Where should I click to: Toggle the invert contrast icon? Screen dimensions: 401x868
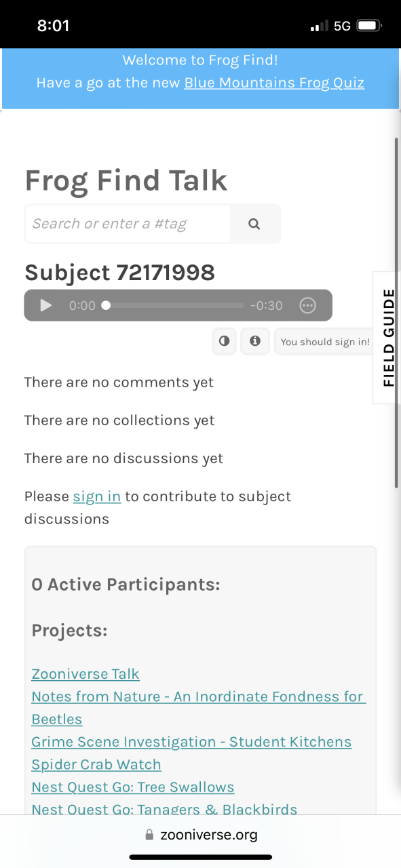point(225,341)
